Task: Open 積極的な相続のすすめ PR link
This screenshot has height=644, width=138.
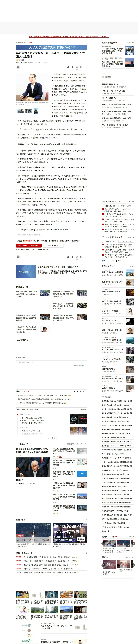Action: pos(110,84)
